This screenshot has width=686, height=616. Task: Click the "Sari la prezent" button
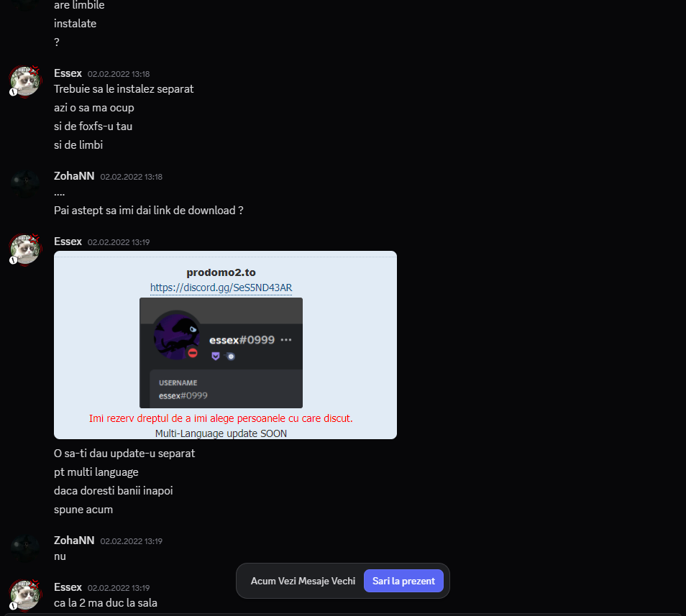coord(403,581)
